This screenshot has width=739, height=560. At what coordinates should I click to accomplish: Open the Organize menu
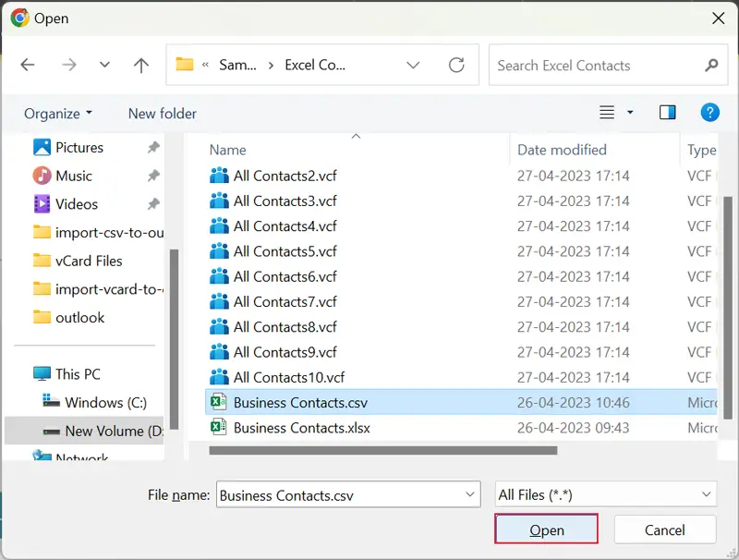pyautogui.click(x=58, y=114)
